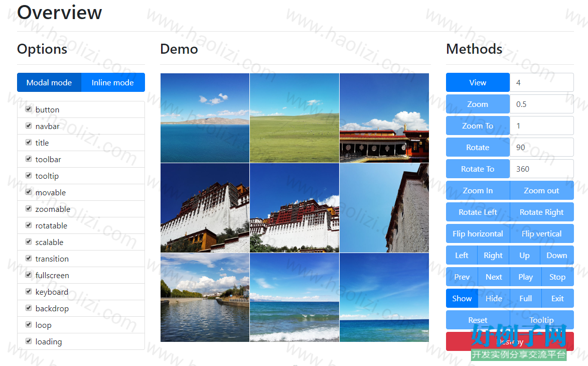Uncheck the scalable option
Viewport: 588px width, 366px height.
click(29, 242)
